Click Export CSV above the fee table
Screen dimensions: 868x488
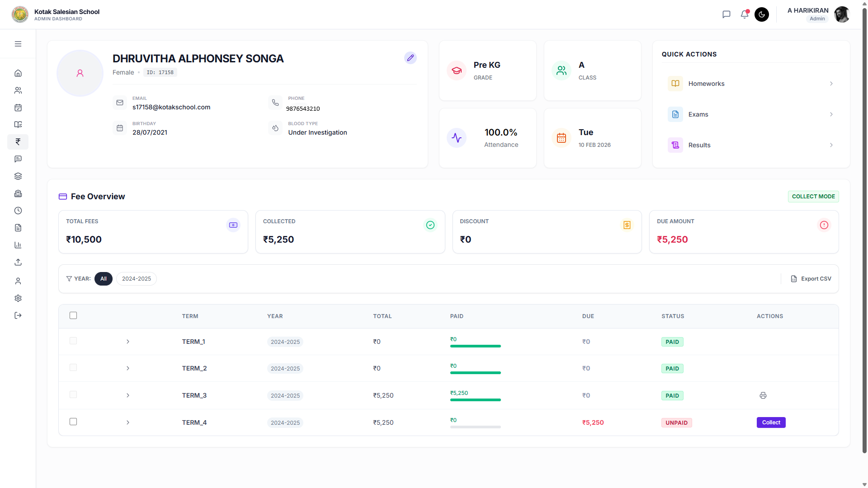(811, 278)
